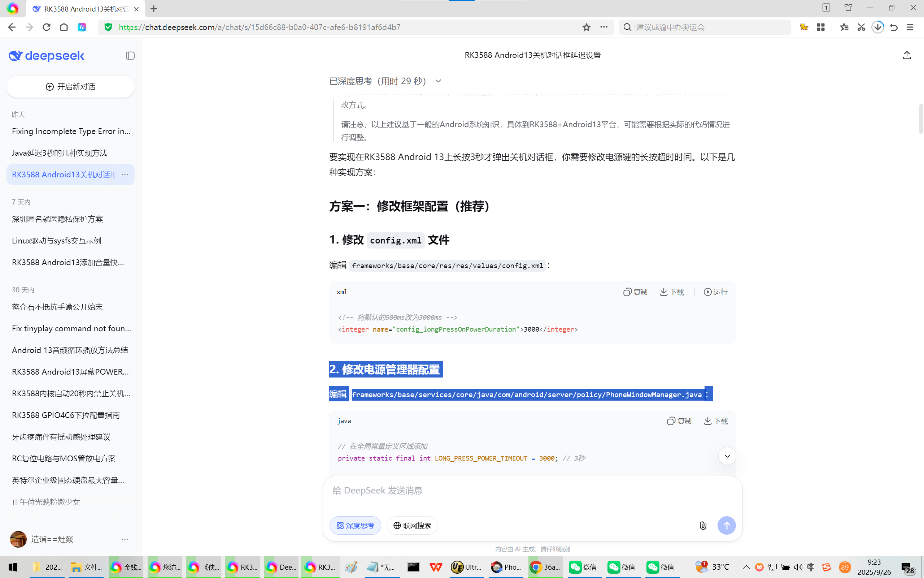Open chat RK3588 GPIO4C6下拉配置指南

click(x=71, y=415)
